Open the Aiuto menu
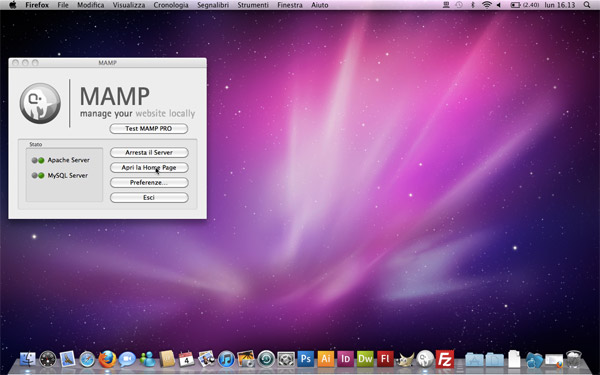Screen dimensions: 600x375 point(320,5)
